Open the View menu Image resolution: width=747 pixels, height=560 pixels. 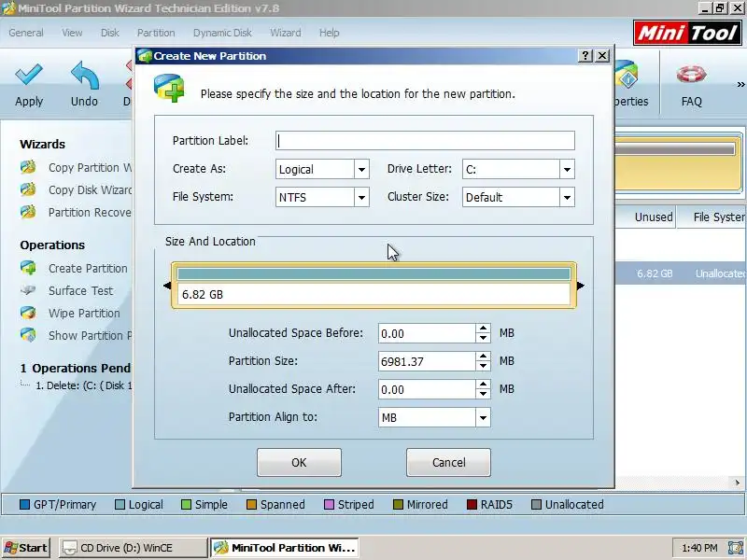click(72, 33)
